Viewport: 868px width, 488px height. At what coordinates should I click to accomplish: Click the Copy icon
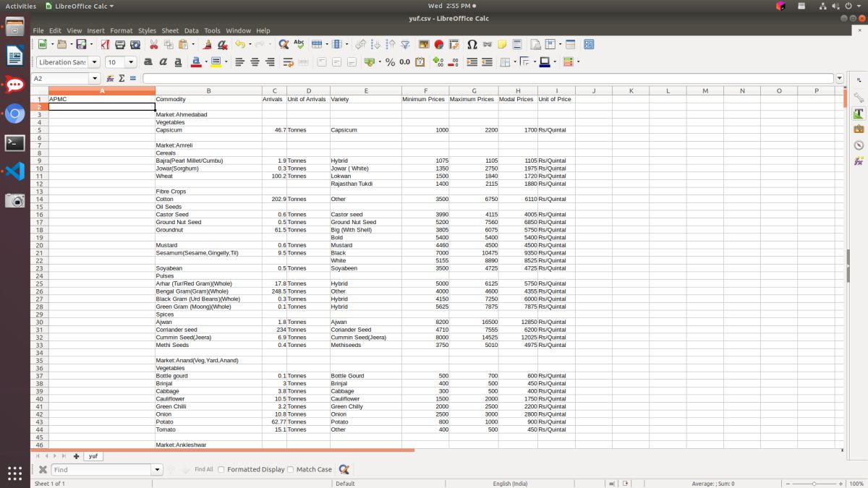[169, 44]
